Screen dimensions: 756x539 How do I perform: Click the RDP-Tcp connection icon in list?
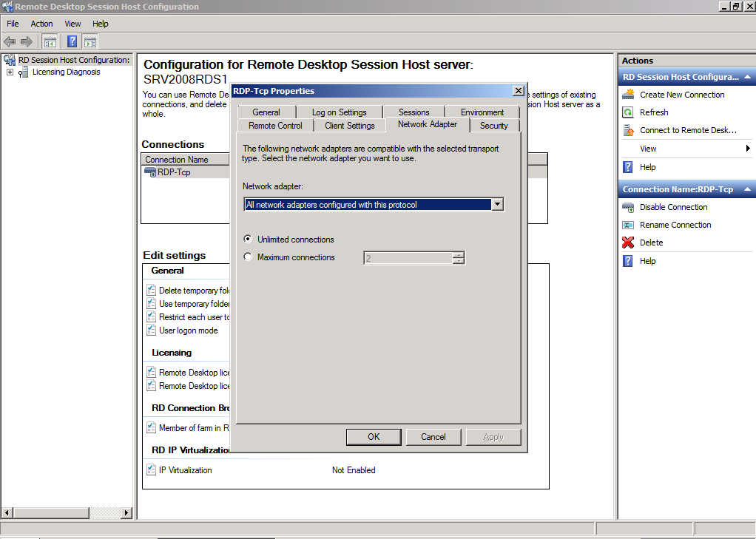tap(150, 172)
